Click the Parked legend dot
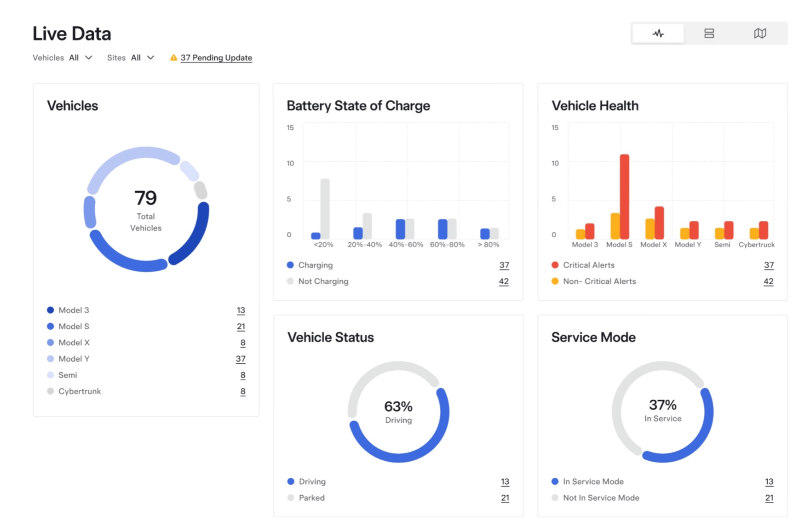The height and width of the screenshot is (532, 805). 291,498
